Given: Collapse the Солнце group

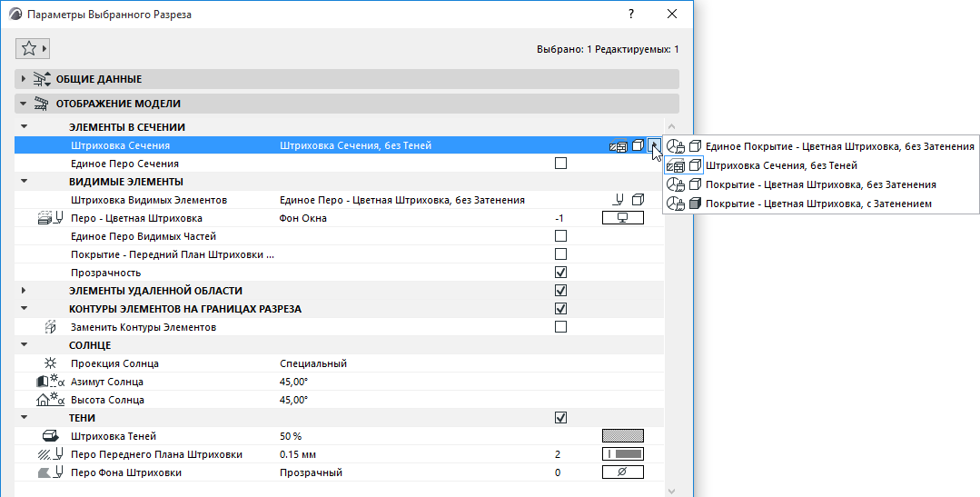Looking at the screenshot, I should 25,344.
